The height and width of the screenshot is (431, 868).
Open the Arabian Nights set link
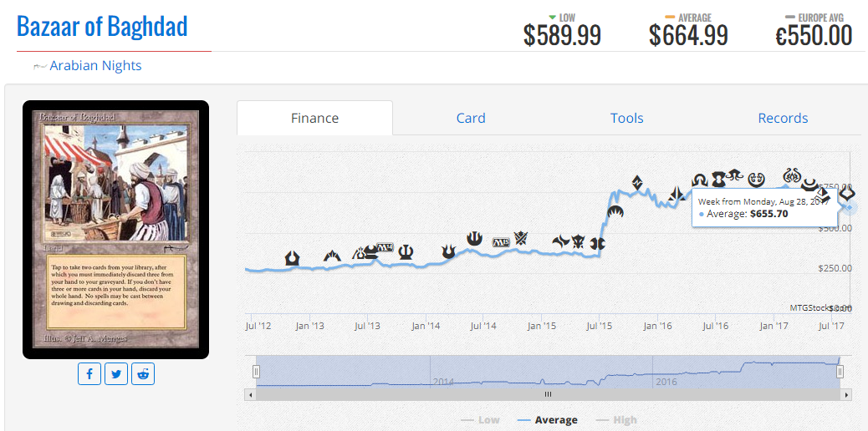tap(96, 66)
